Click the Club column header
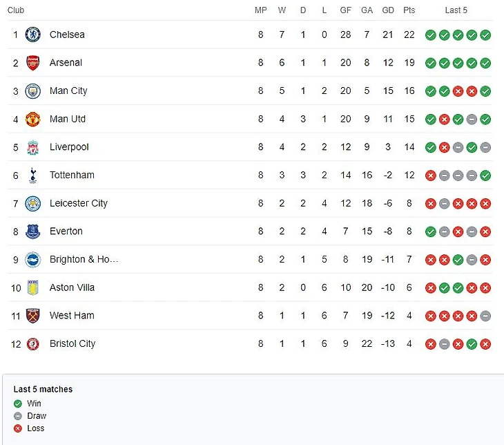 (16, 10)
